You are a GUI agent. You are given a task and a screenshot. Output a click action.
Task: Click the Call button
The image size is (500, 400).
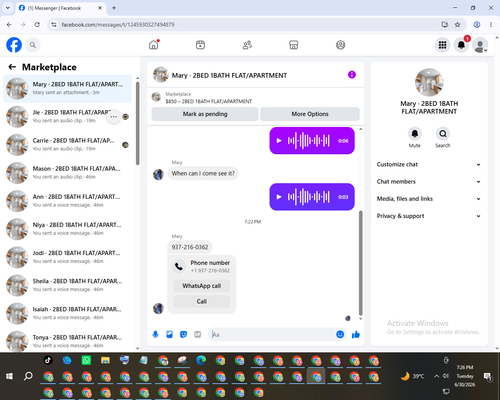coord(202,301)
